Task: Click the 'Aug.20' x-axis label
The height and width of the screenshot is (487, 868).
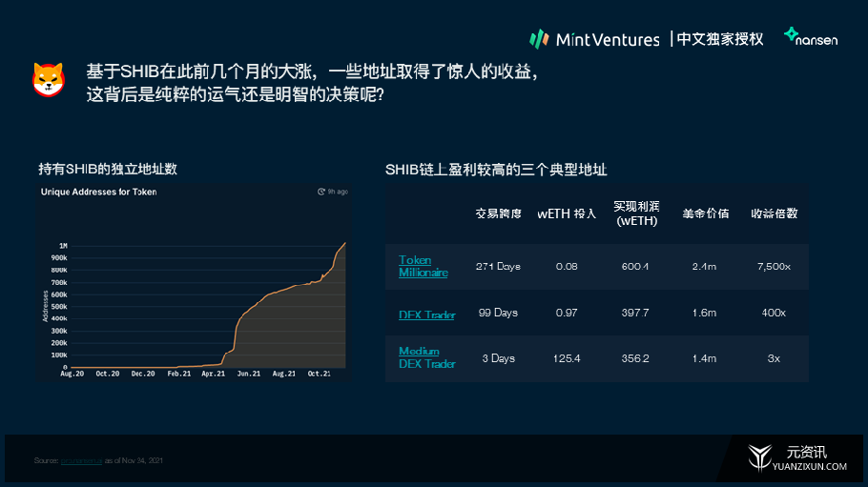Action: (x=72, y=374)
